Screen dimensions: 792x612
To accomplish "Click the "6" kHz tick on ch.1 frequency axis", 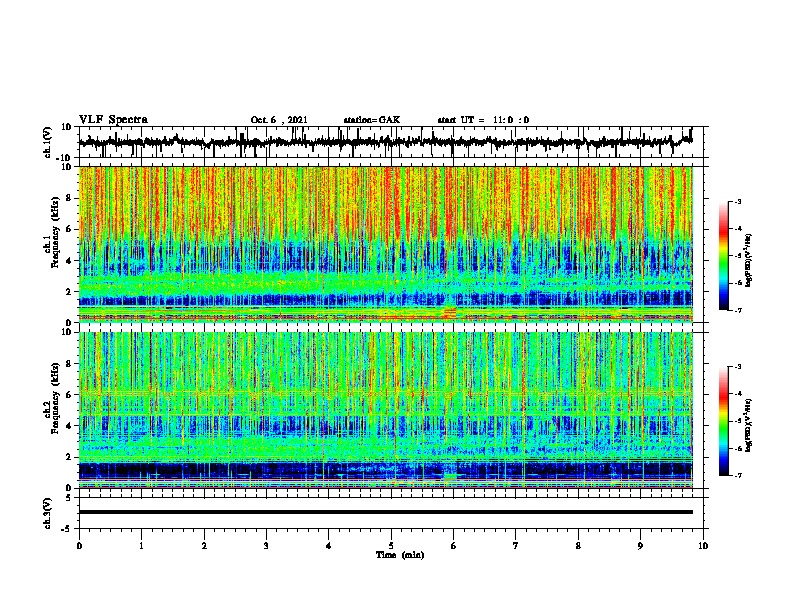I will click(x=69, y=229).
